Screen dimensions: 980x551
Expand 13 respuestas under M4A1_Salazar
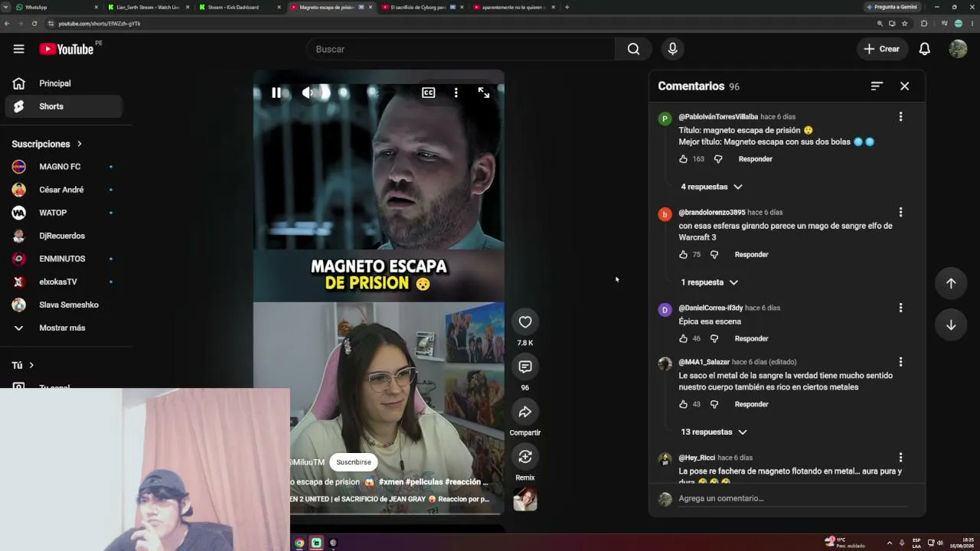pos(714,432)
